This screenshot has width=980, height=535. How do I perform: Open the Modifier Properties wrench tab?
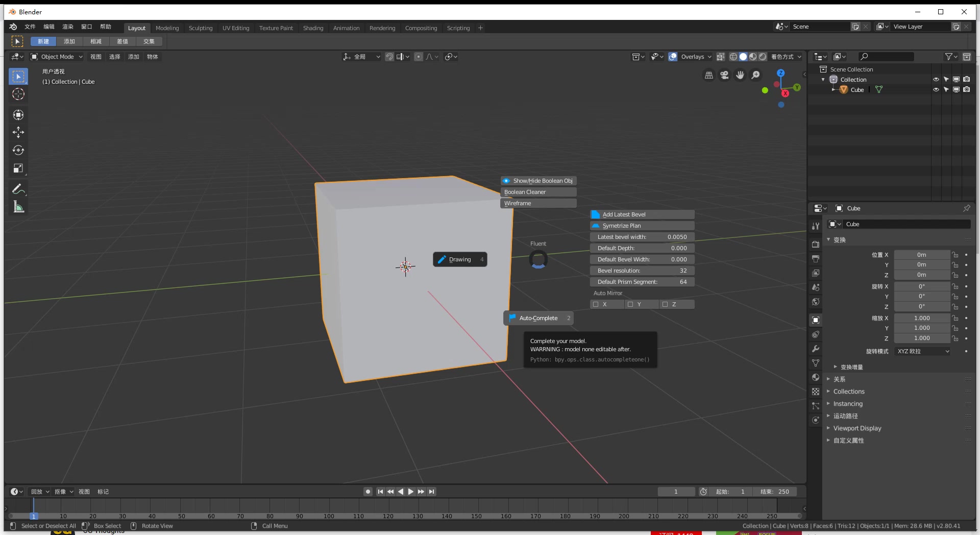click(x=816, y=349)
